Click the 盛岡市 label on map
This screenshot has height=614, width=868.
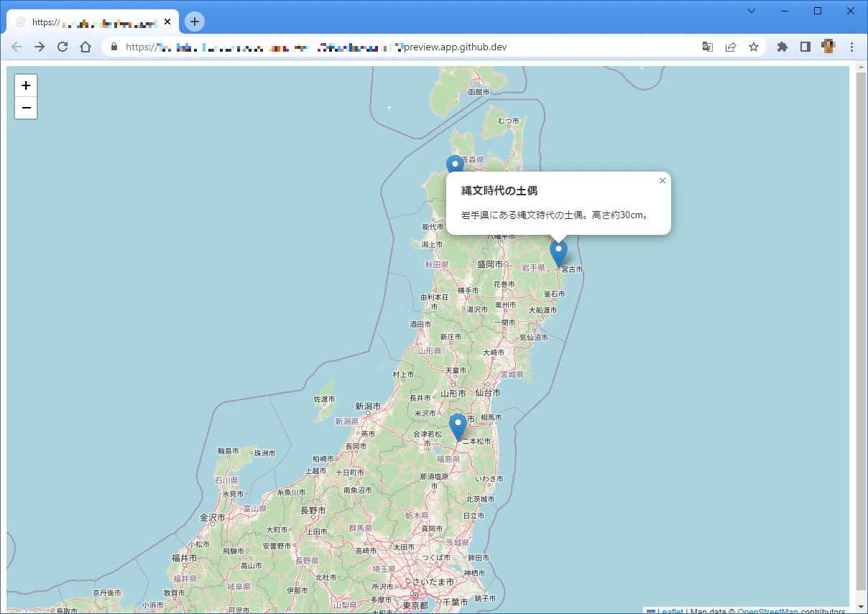[489, 264]
